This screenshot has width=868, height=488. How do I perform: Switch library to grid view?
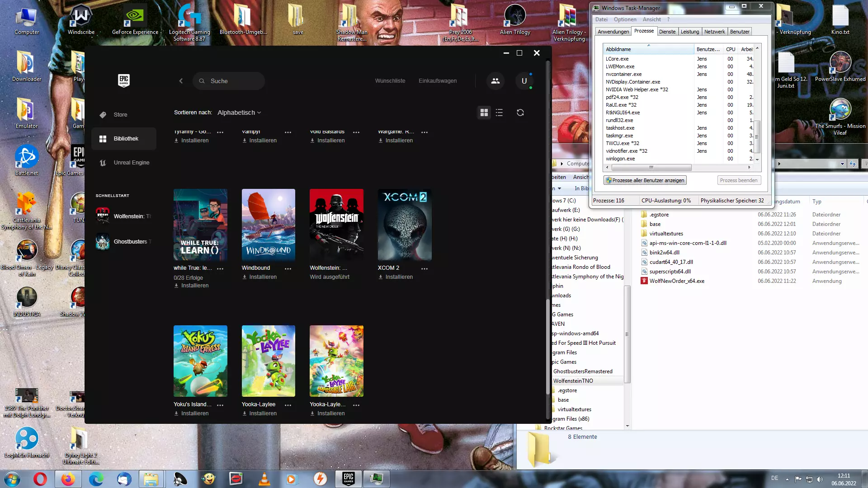pos(484,113)
